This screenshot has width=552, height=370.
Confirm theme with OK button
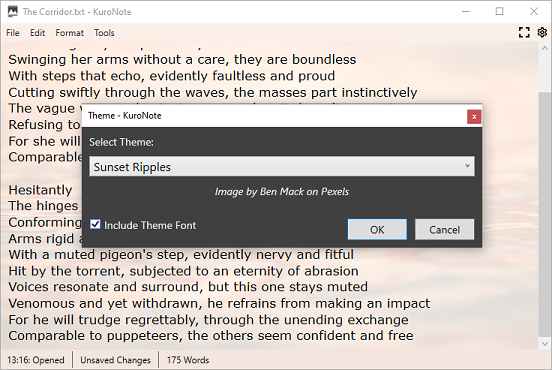(377, 230)
